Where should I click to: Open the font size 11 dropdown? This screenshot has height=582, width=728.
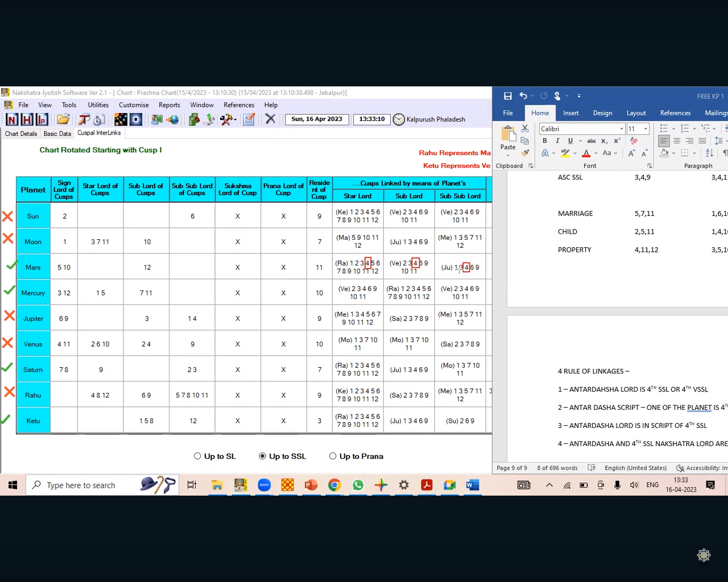(646, 129)
